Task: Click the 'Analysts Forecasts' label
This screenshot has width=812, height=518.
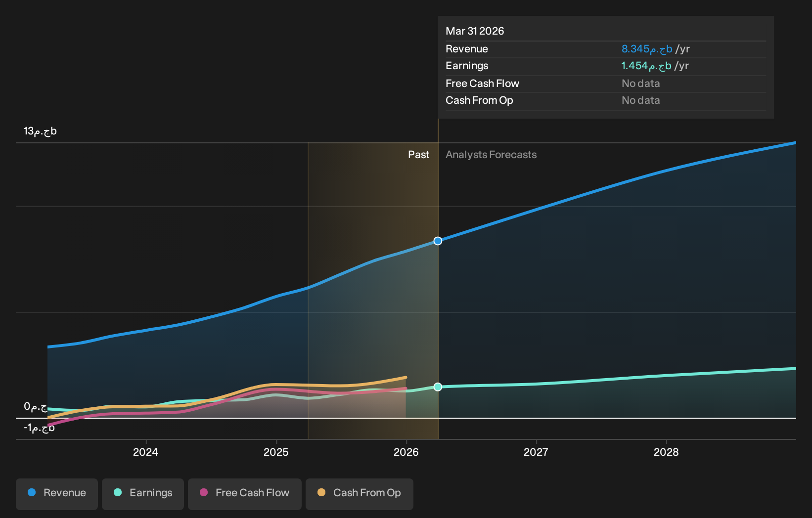Action: (491, 155)
